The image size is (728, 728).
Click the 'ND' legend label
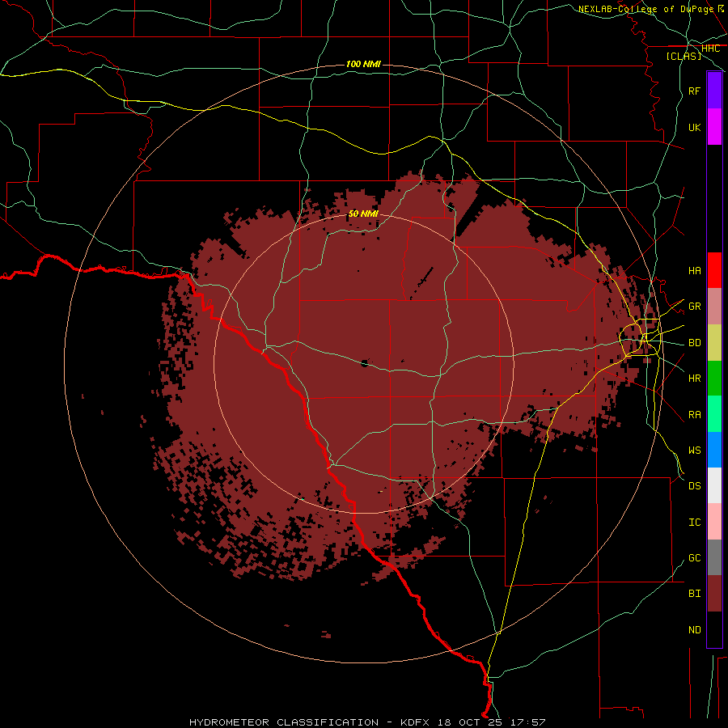click(694, 630)
